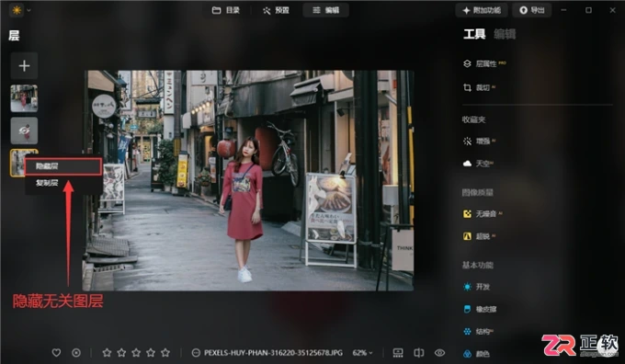Add a new layer with the plus button
Viewport: 625px width, 364px height.
pyautogui.click(x=24, y=66)
